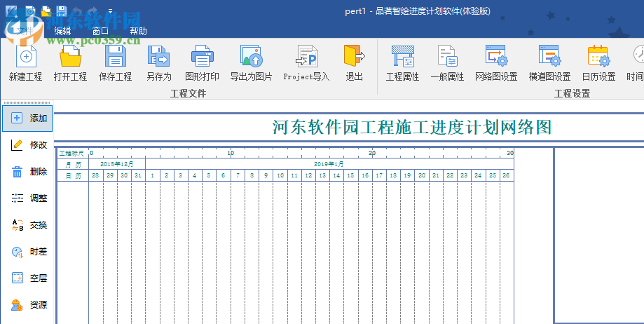
Task: Click the 工程标尺 ruler row label
Action: pyautogui.click(x=72, y=154)
